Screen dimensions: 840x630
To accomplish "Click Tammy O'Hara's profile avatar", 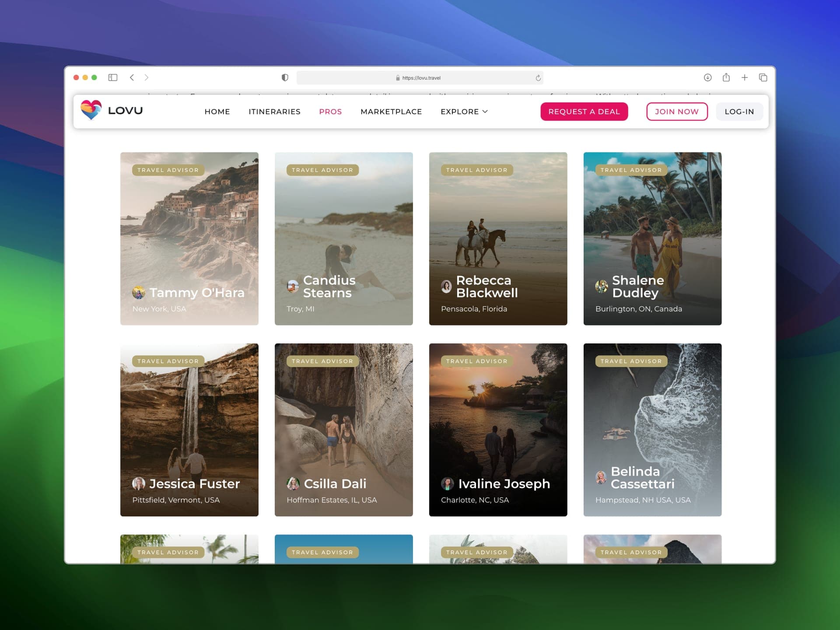I will (139, 292).
